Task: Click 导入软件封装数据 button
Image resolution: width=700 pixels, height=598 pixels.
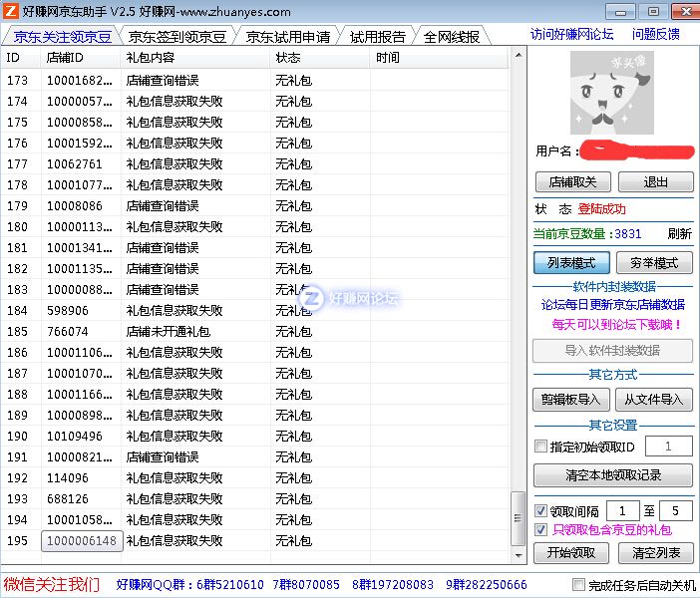Action: (612, 350)
